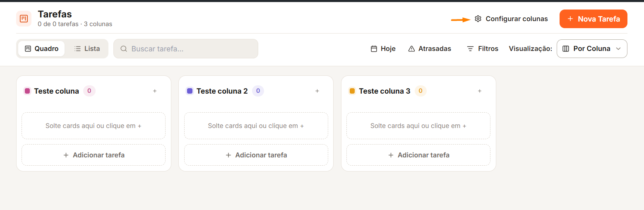Screen dimensions: 644x210
Task: Click Adicionar tarefa under Teste coluna 2
Action: click(x=256, y=155)
